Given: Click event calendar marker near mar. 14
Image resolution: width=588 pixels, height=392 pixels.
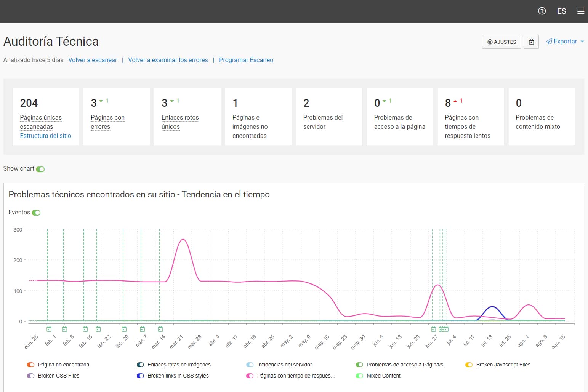Looking at the screenshot, I should pos(160,329).
